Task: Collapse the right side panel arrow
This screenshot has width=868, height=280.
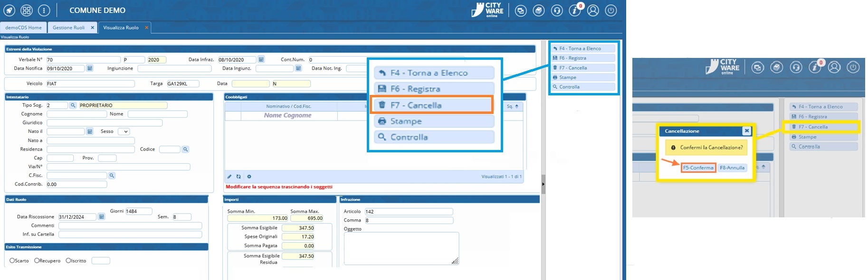Action: click(x=543, y=184)
